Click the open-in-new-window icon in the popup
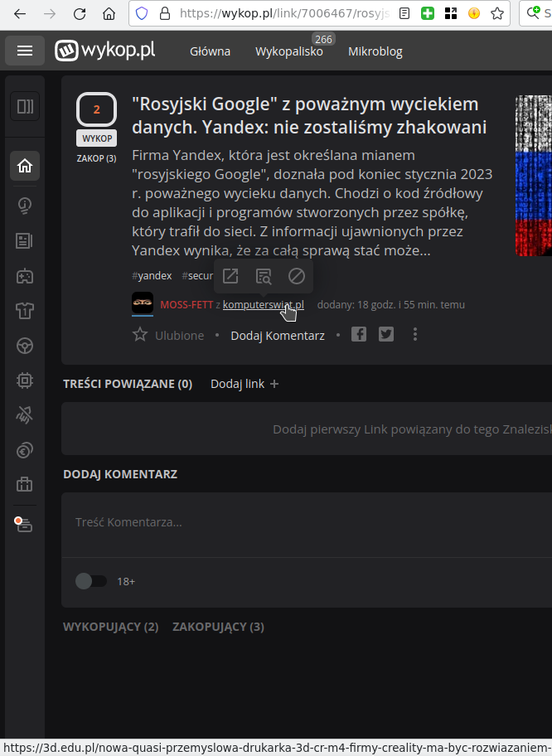The height and width of the screenshot is (756, 552). tap(230, 276)
